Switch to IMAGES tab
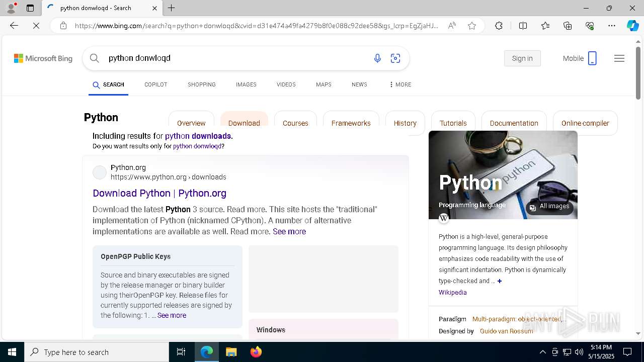The image size is (644, 362). coord(246,84)
